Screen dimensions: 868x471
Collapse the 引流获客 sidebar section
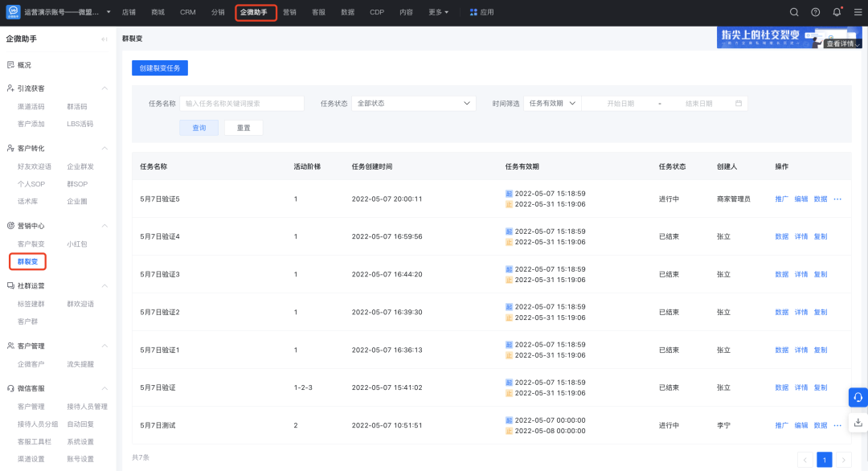click(x=104, y=88)
